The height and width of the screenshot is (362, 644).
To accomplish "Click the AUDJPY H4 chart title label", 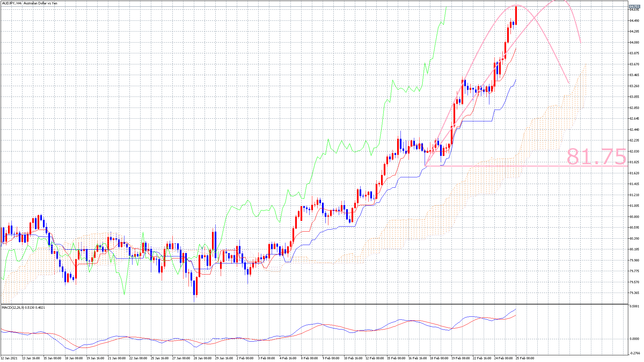I will (x=30, y=3).
